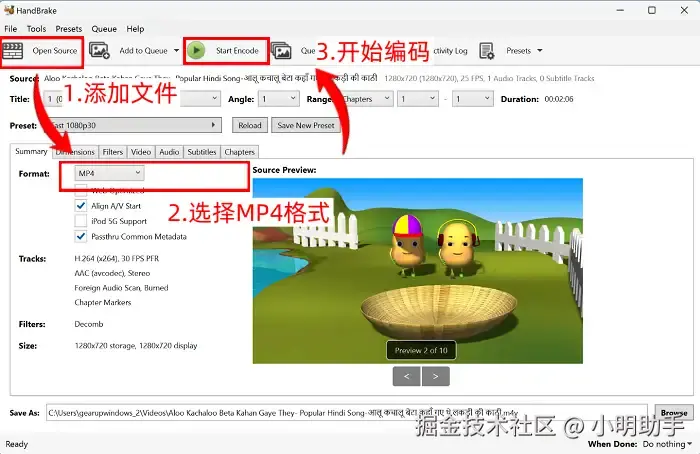This screenshot has height=454, width=700.
Task: Click the Reload preset button
Action: click(x=250, y=125)
